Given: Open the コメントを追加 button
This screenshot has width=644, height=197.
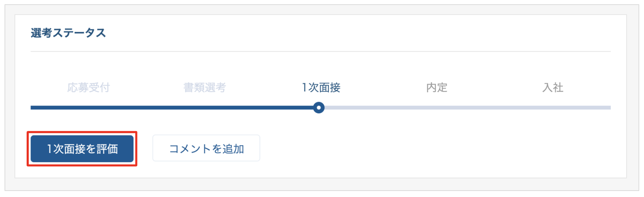Looking at the screenshot, I should point(206,148).
